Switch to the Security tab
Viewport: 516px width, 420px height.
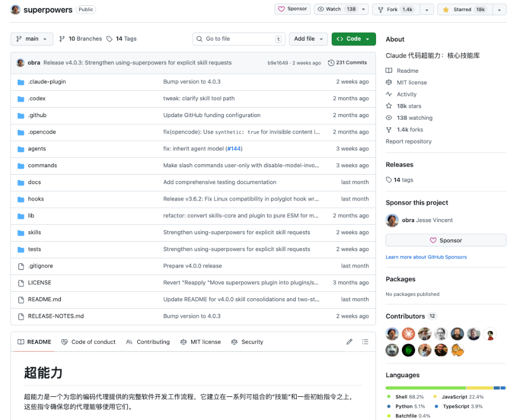click(x=247, y=342)
